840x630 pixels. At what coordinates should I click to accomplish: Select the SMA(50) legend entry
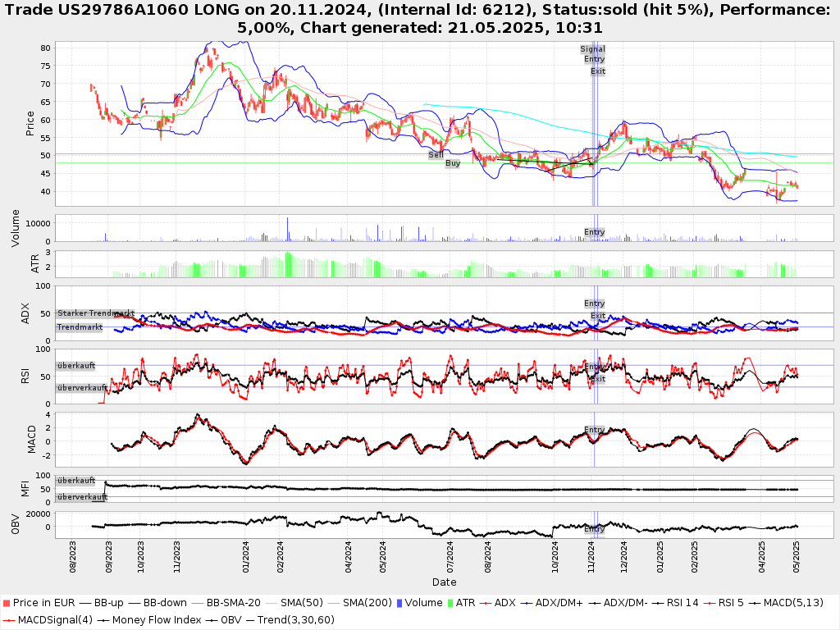(298, 603)
